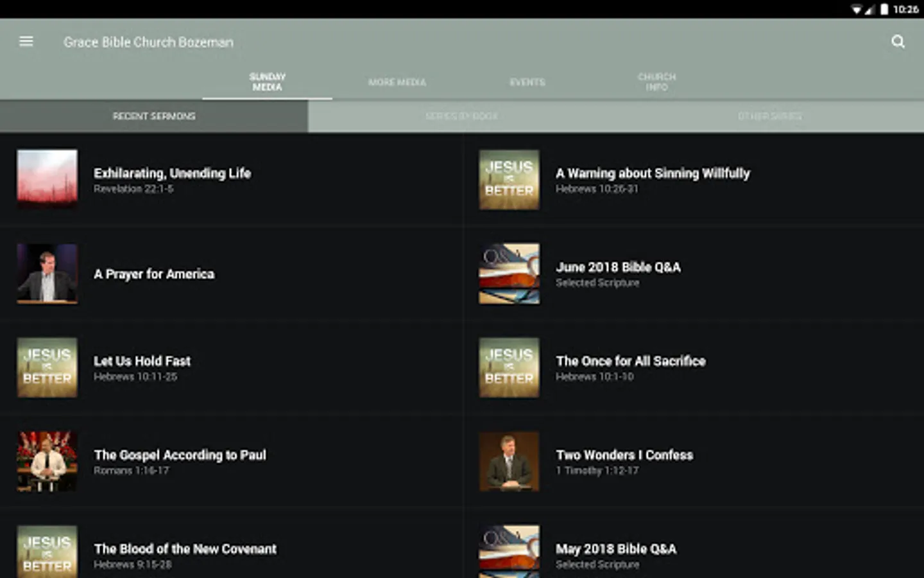This screenshot has width=924, height=578.
Task: Tap the search magnifier icon
Action: pos(898,42)
